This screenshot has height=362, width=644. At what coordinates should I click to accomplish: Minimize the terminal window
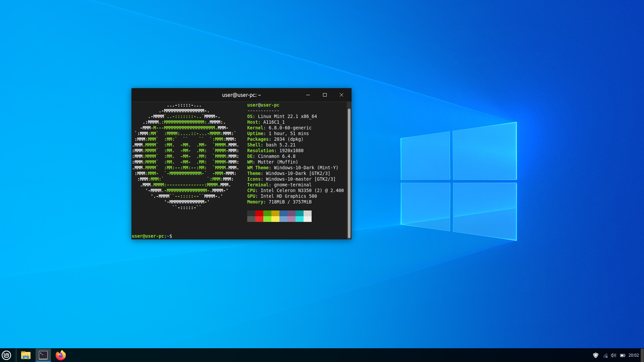point(308,95)
